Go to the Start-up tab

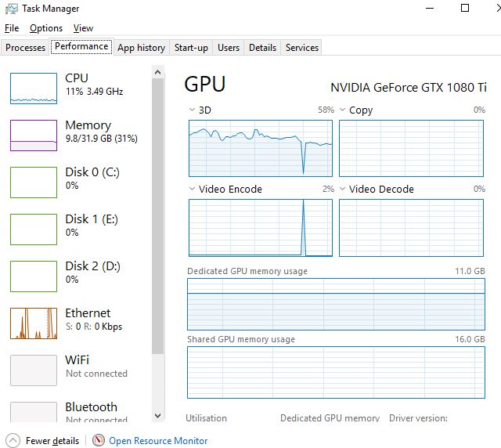pos(191,48)
